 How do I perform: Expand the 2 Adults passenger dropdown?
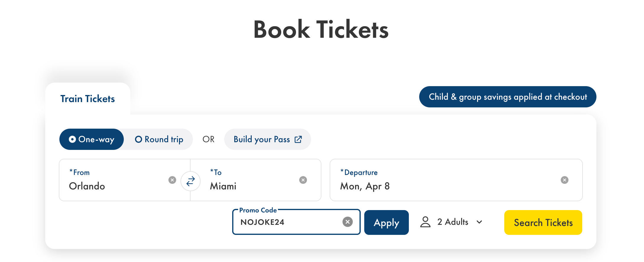(x=452, y=222)
